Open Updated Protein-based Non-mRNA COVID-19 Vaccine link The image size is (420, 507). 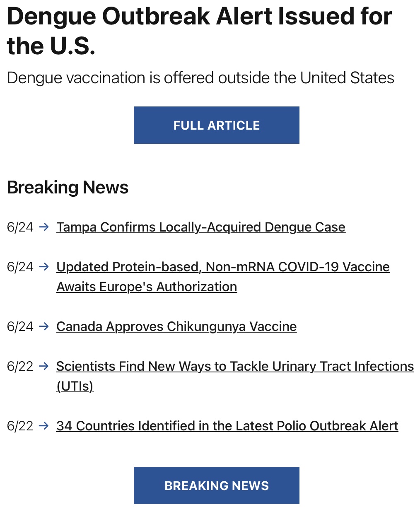point(223,267)
